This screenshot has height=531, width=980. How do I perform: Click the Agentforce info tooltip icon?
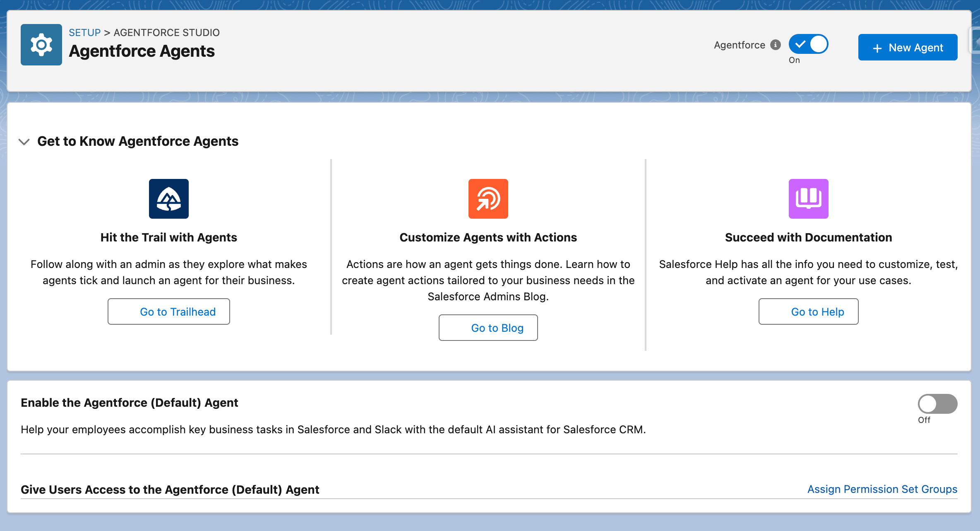tap(776, 45)
